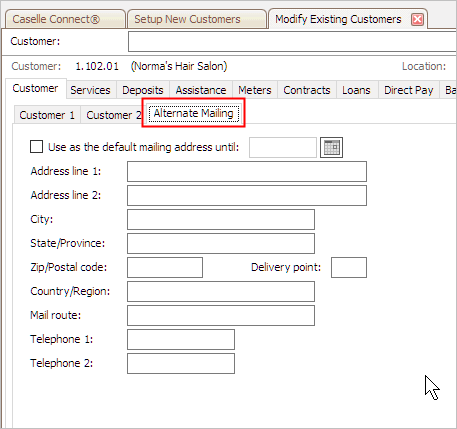
Task: Enable Use as the default mailing address checkbox
Action: pos(36,147)
